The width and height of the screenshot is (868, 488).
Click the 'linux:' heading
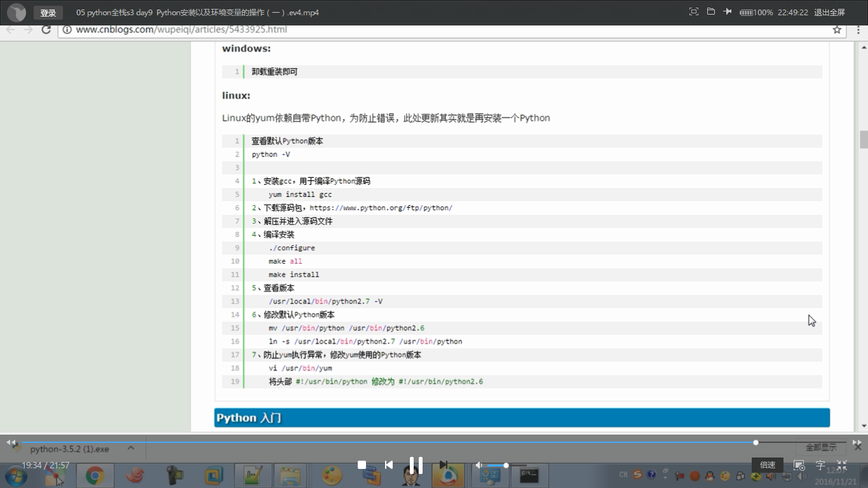[x=236, y=95]
